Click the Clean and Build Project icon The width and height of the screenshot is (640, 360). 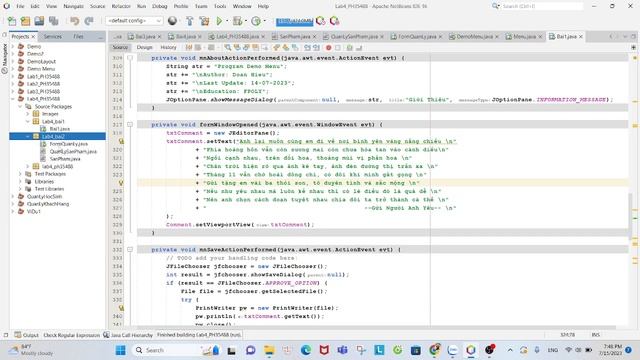pos(204,21)
